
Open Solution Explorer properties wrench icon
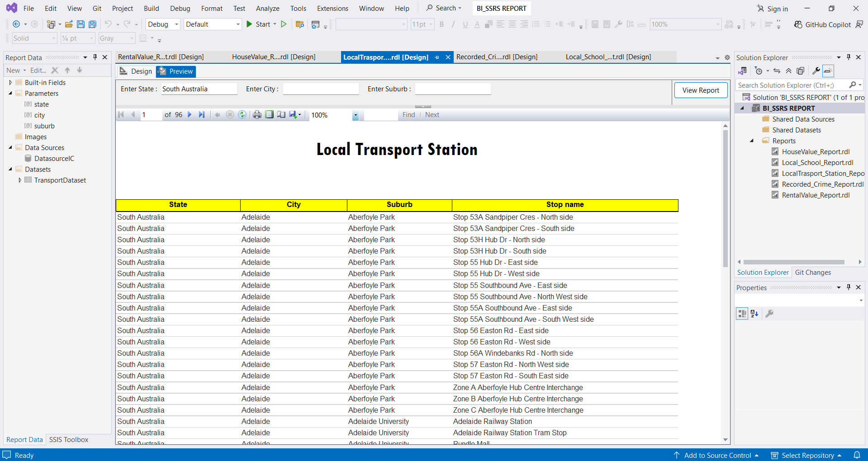click(816, 71)
